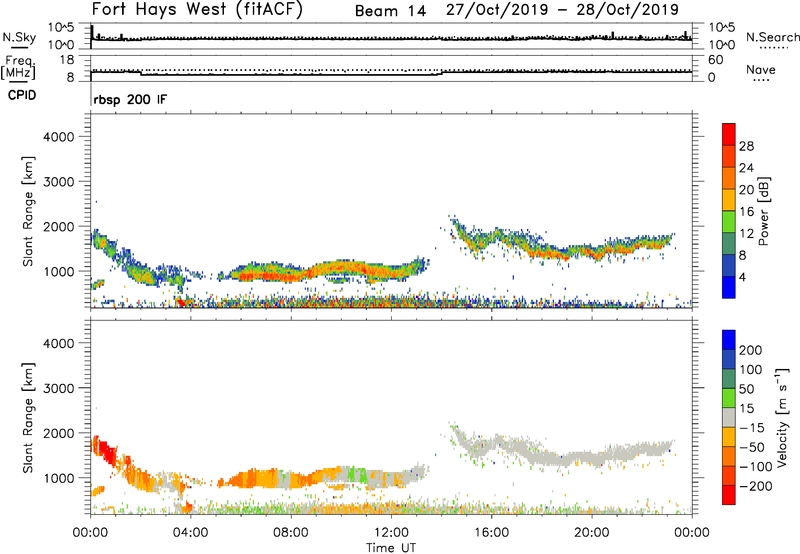The image size is (800, 554).
Task: Select the CPID row label
Action: click(22, 95)
